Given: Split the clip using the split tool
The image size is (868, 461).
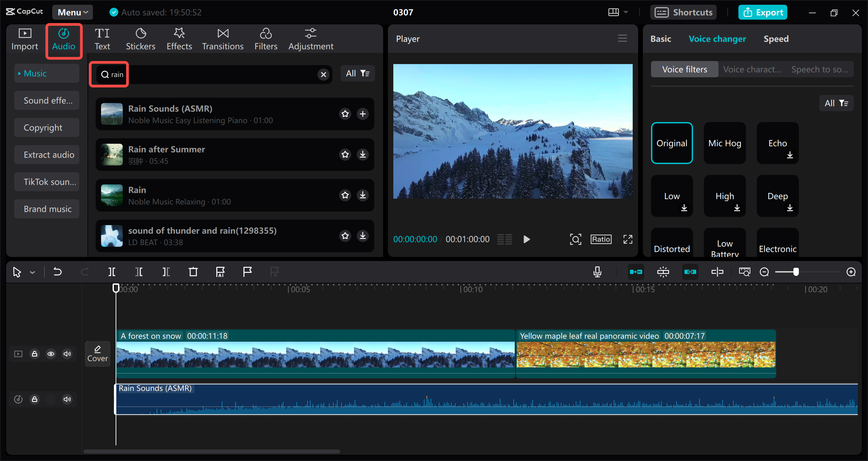Looking at the screenshot, I should [112, 272].
